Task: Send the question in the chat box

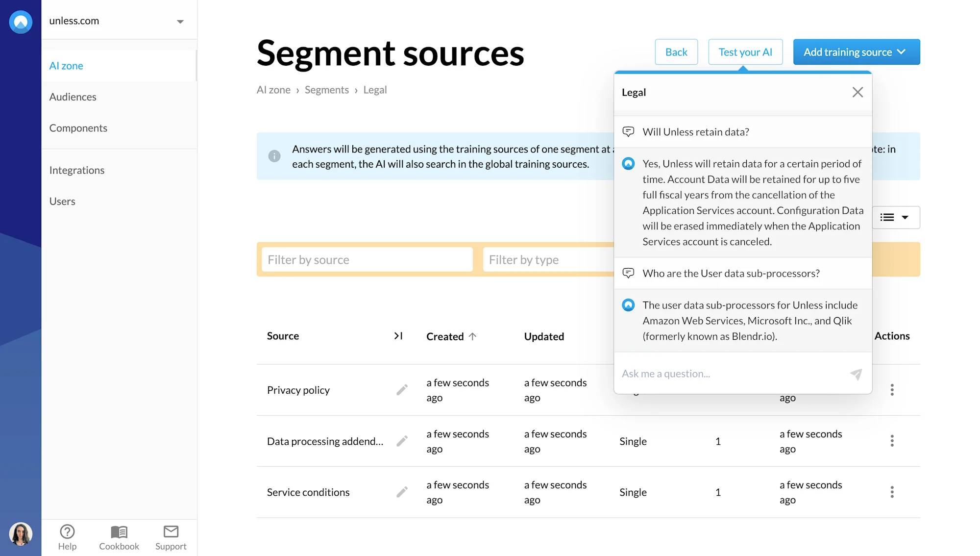Action: 856,374
